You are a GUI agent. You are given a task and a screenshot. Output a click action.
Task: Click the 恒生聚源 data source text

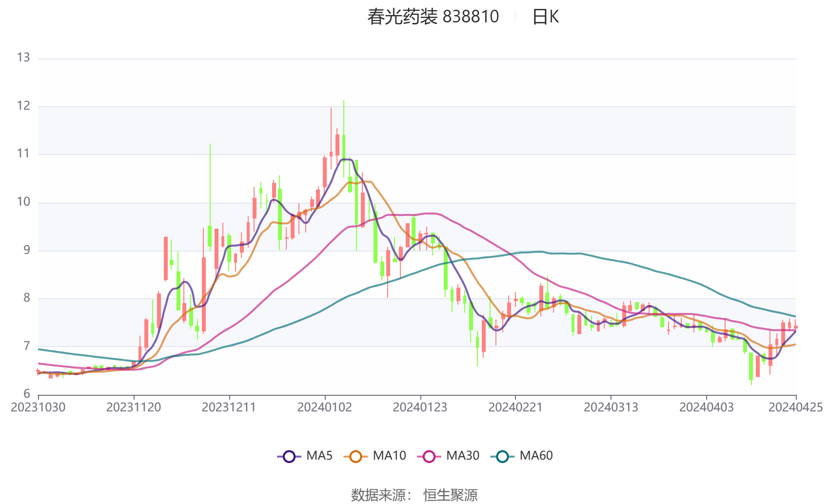pos(450,495)
